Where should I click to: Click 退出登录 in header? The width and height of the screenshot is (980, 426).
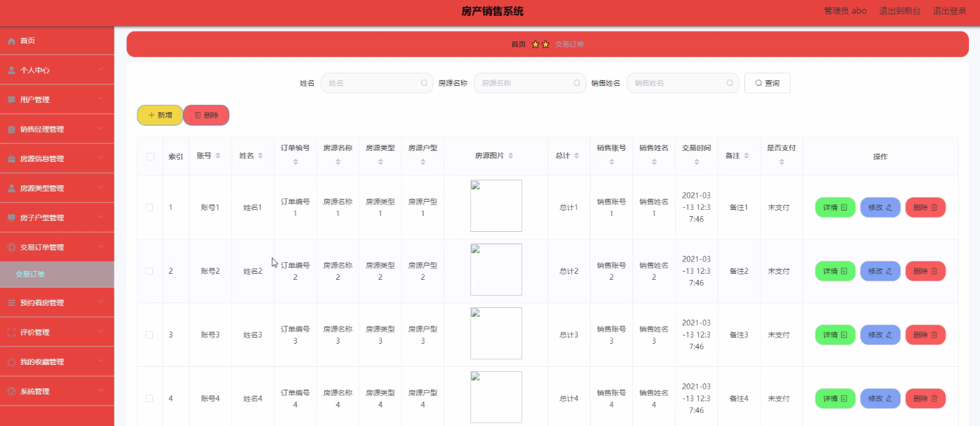tap(949, 11)
